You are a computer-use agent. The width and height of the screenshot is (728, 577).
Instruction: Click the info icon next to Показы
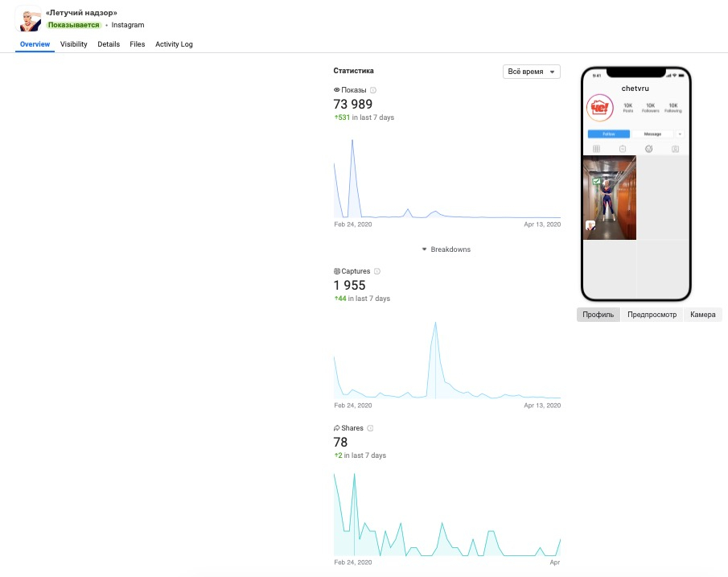(372, 90)
